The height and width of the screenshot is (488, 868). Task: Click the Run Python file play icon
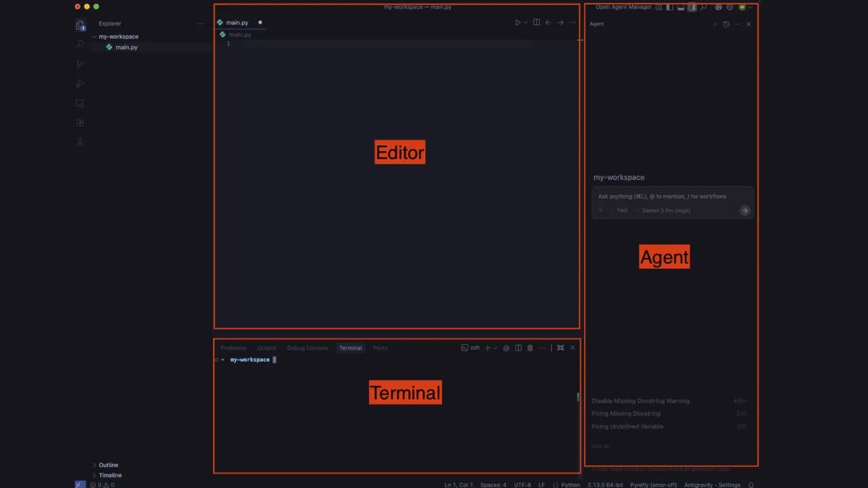(x=517, y=22)
